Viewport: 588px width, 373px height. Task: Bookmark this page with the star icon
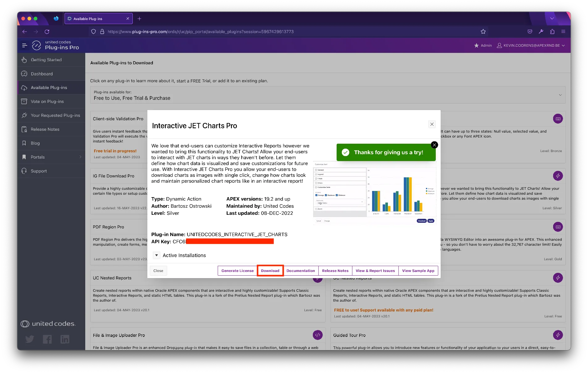(483, 32)
